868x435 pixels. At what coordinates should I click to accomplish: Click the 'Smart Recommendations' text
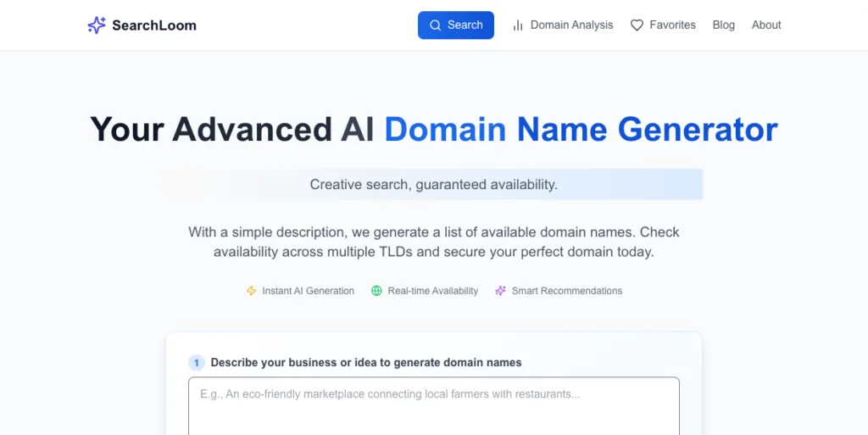(x=567, y=291)
